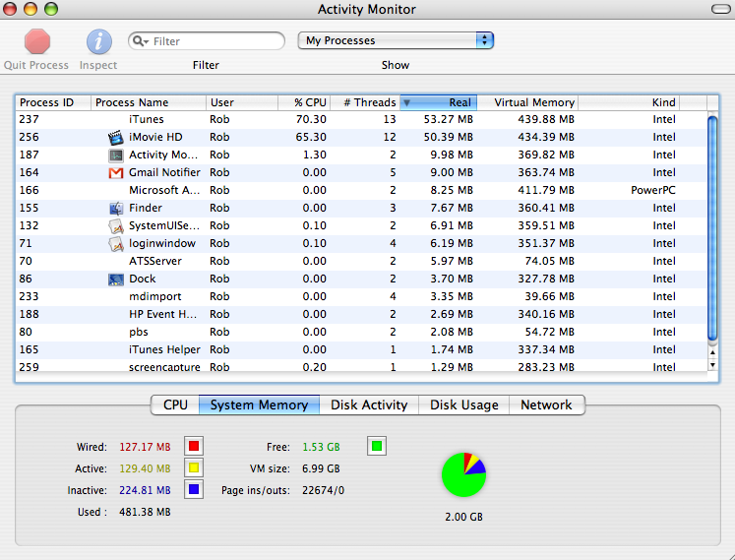Click the green Free color swatch
The height and width of the screenshot is (560, 735).
click(x=377, y=446)
